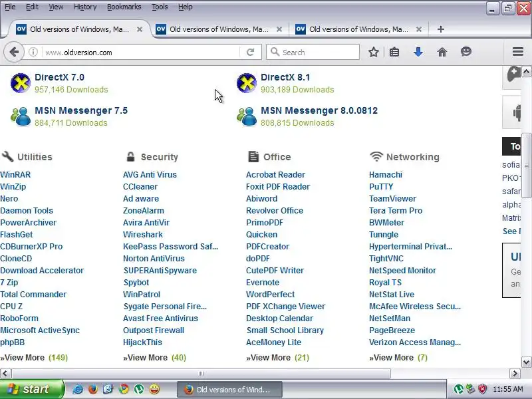Open the WinRAR link
This screenshot has height=399, width=532.
pos(15,175)
